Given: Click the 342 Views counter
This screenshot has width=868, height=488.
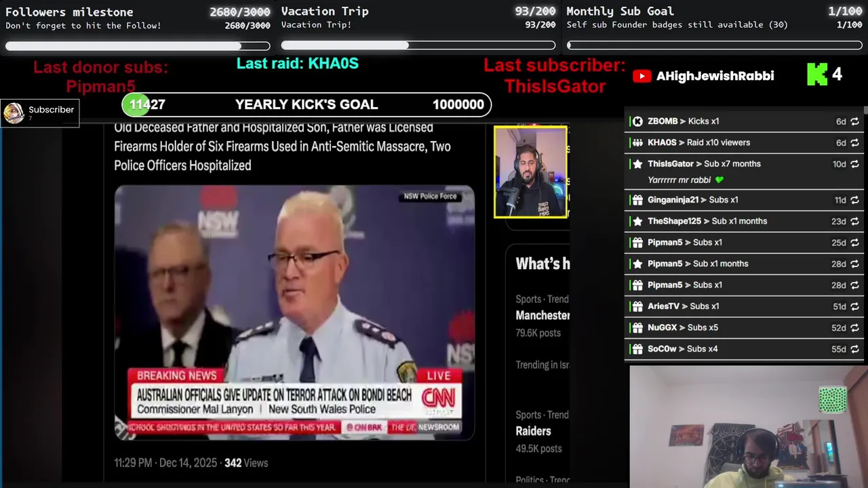Looking at the screenshot, I should pyautogui.click(x=246, y=463).
